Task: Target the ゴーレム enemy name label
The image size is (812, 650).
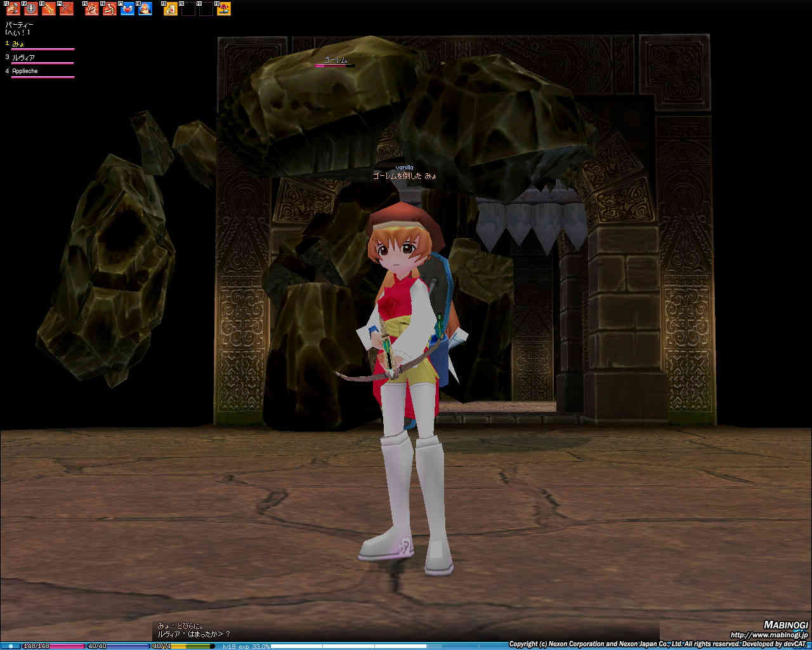Action: pyautogui.click(x=335, y=60)
